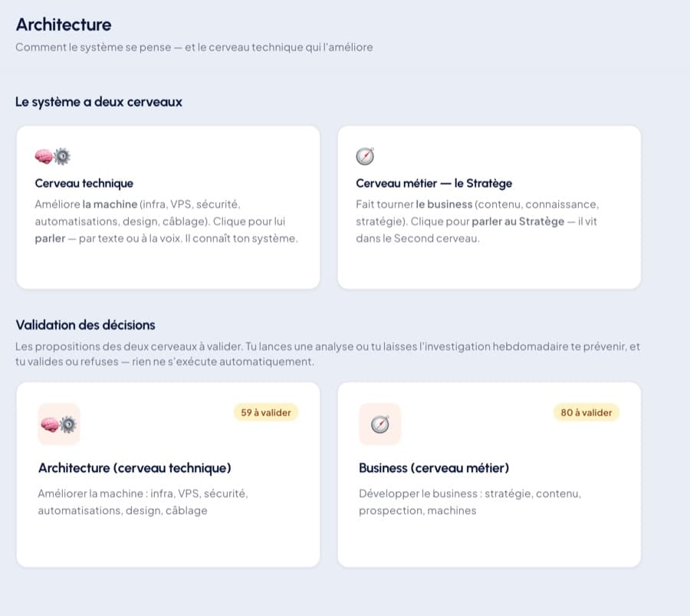Click the compass icon in Cerveau métier card
Viewport: 690px width, 616px height.
365,156
